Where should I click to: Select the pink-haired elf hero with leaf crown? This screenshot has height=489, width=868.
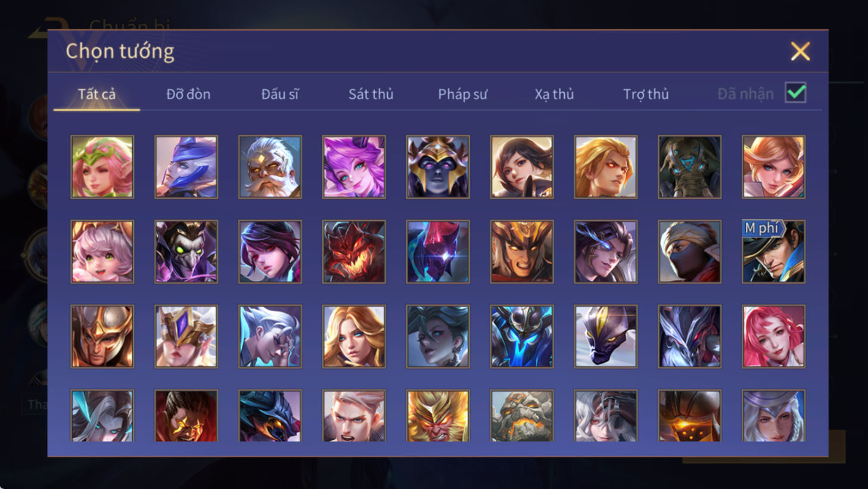point(102,167)
